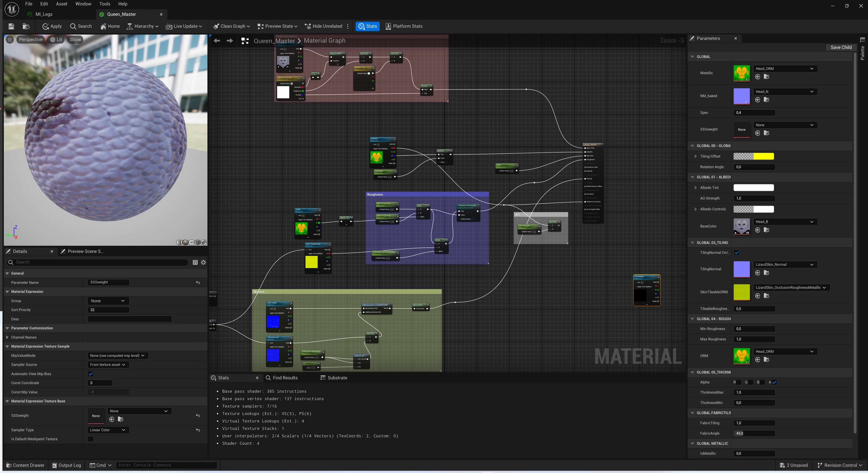Click viewport Show button

click(75, 39)
